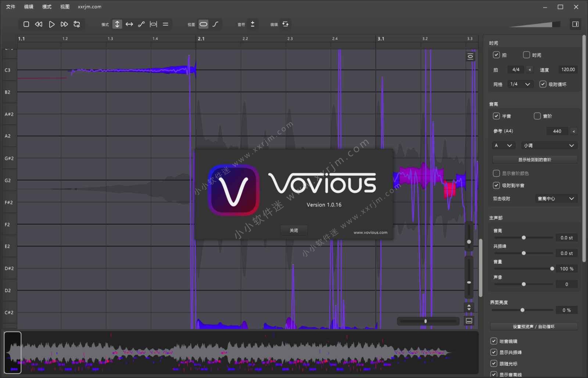Click the small arrow next to 4/4
The width and height of the screenshot is (588, 378).
pos(530,70)
